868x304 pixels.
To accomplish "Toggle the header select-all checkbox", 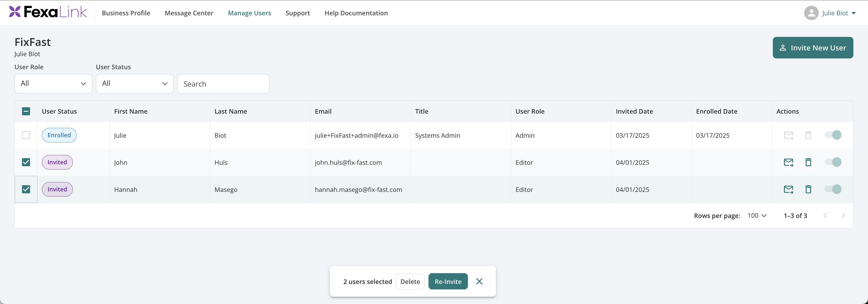I will [x=26, y=111].
